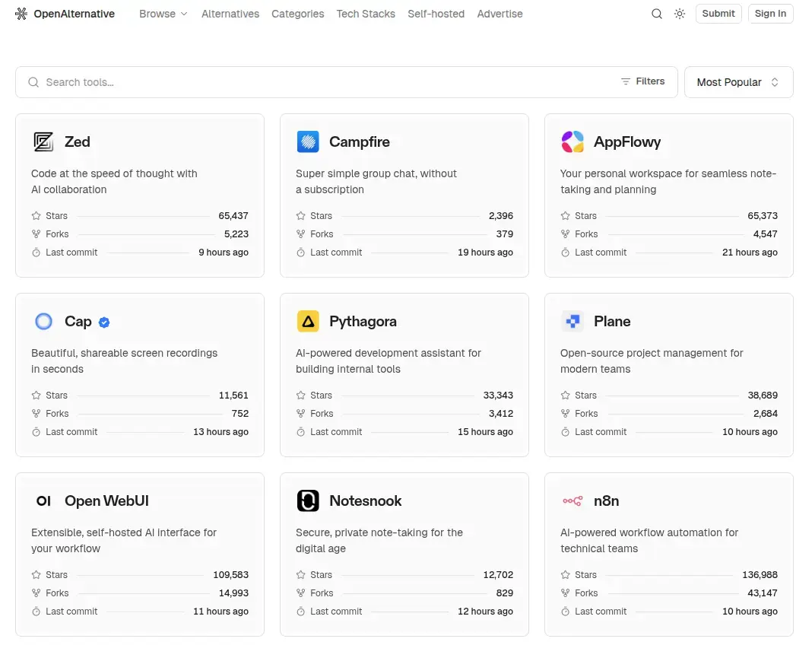
Task: Click the Zed logo icon
Action: pyautogui.click(x=43, y=142)
